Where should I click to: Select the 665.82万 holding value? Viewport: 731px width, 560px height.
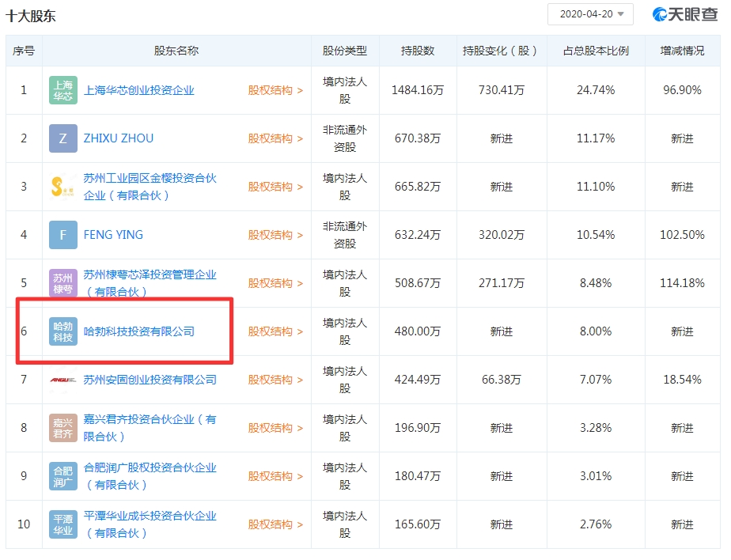coord(418,187)
